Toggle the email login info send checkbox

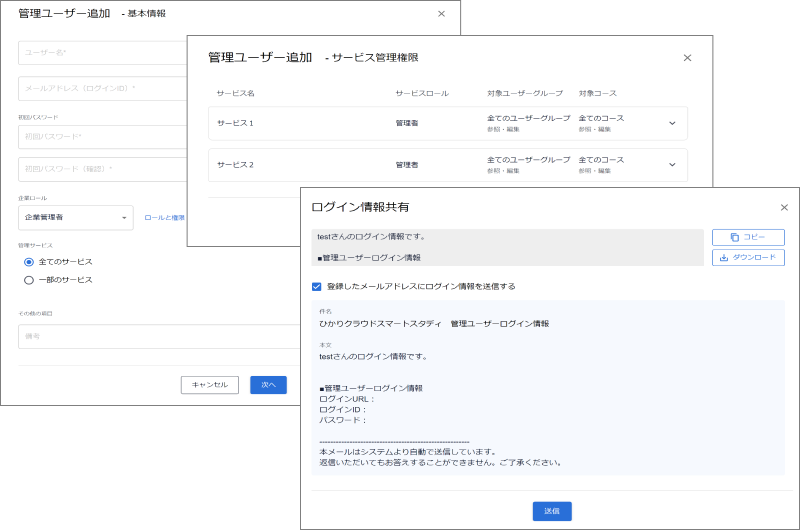coord(317,286)
